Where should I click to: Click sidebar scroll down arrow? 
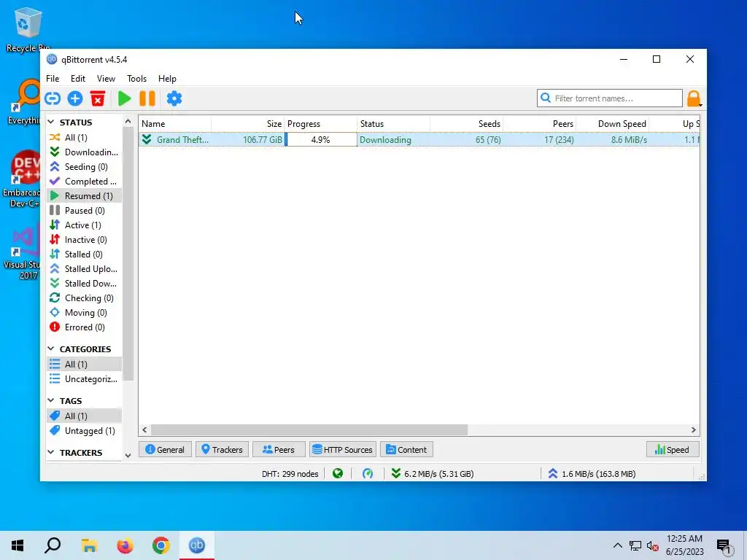[128, 456]
